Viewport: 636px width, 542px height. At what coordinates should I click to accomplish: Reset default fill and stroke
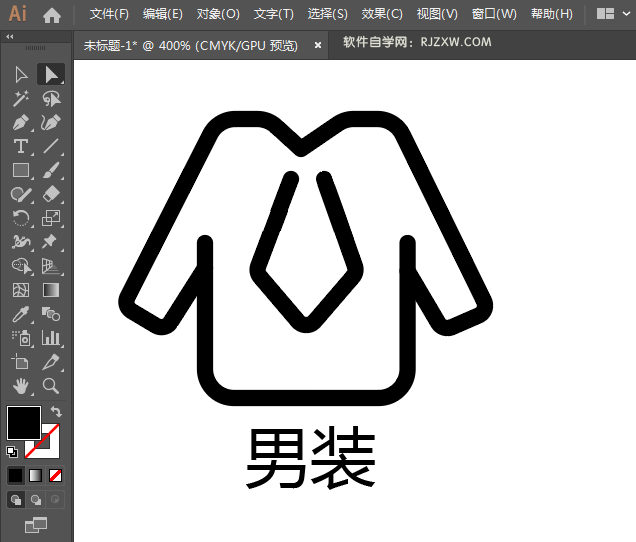click(12, 452)
